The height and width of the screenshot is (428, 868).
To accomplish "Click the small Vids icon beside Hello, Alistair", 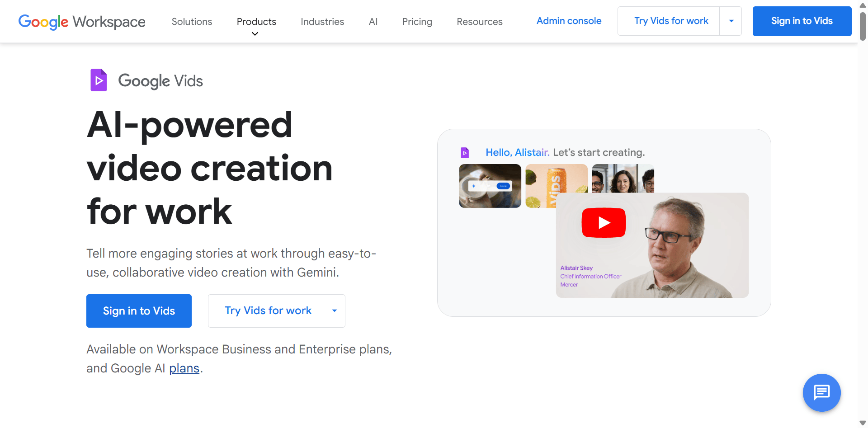I will pyautogui.click(x=465, y=153).
